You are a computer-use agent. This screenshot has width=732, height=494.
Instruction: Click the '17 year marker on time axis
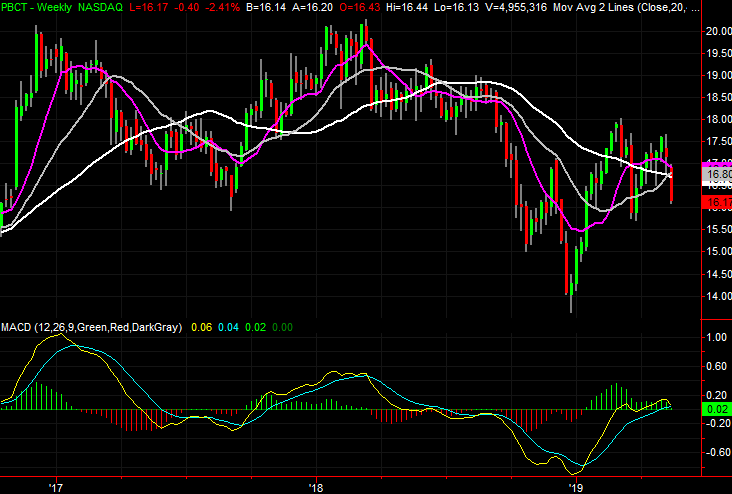coord(56,486)
